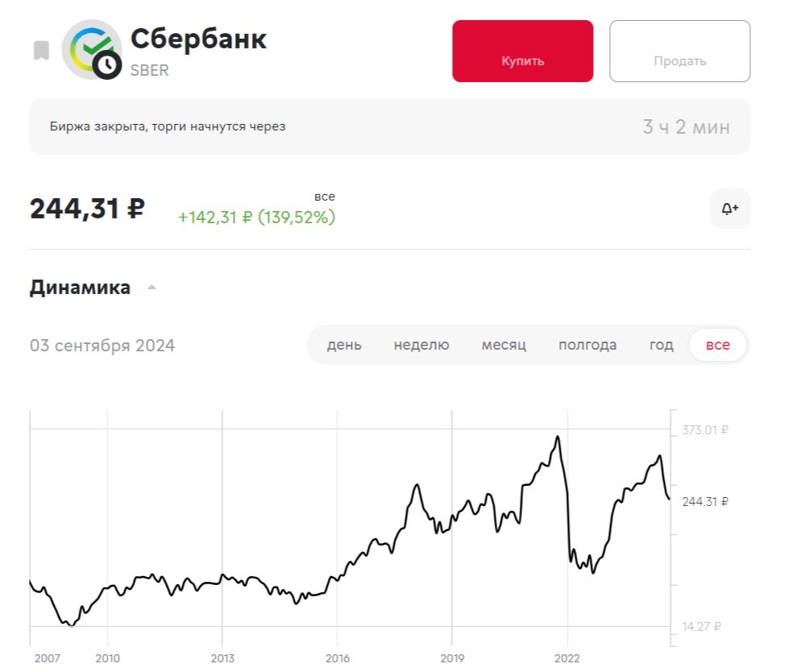
Task: Switch chart to год period
Action: point(661,345)
